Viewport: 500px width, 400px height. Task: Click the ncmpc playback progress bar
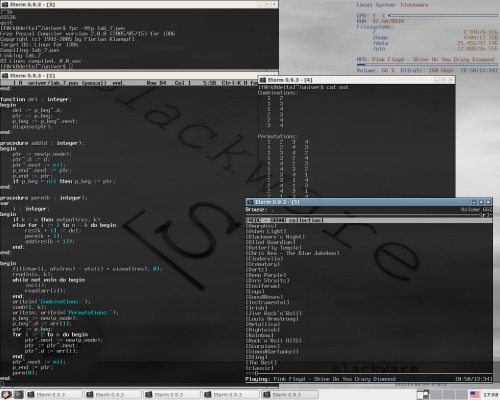[x=369, y=374]
